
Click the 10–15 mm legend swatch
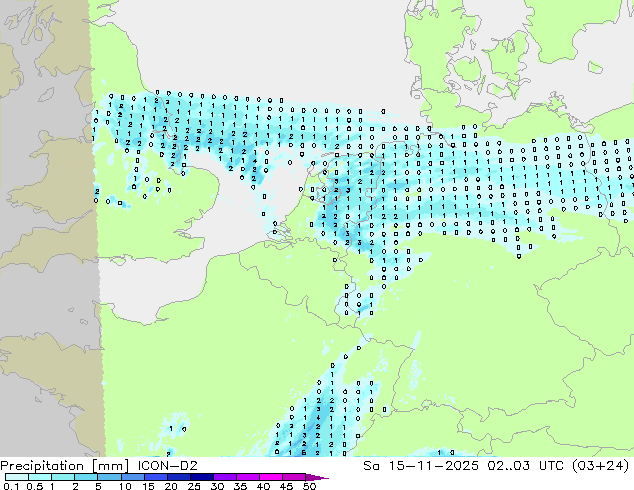[x=132, y=477]
